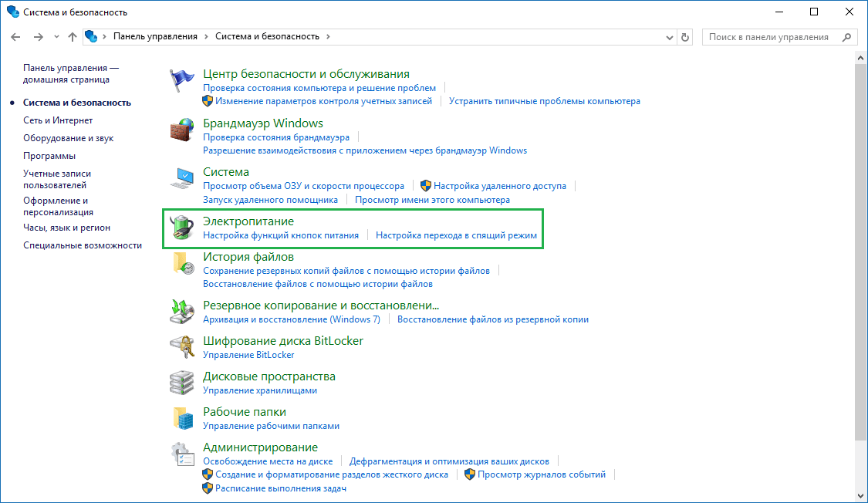The width and height of the screenshot is (868, 503).
Task: Click Настройка функций кнопок питания
Action: [x=281, y=235]
